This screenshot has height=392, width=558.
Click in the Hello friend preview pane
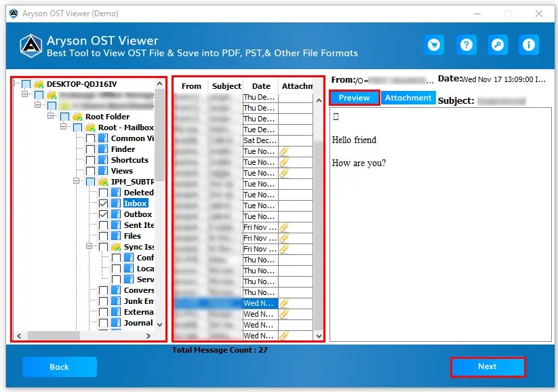tap(440, 224)
